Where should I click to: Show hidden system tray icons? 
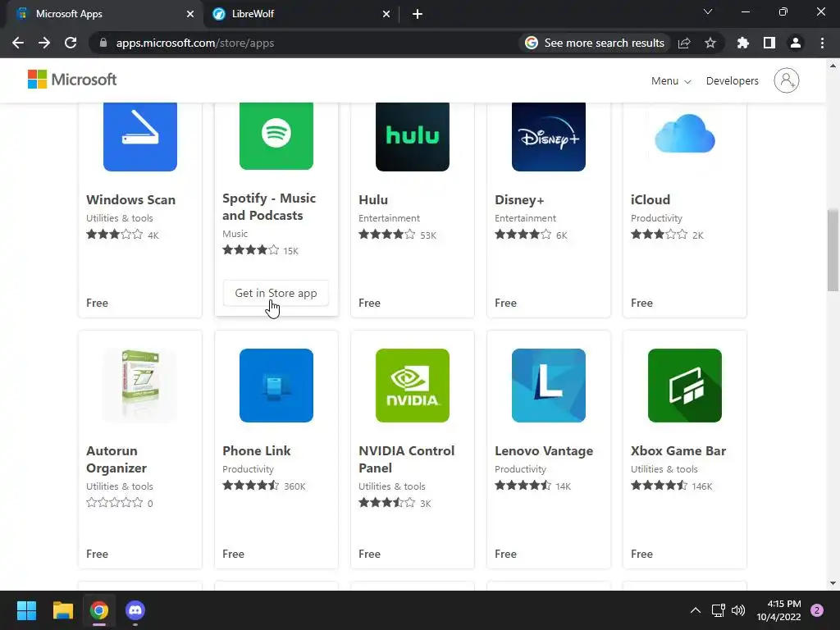click(x=695, y=610)
